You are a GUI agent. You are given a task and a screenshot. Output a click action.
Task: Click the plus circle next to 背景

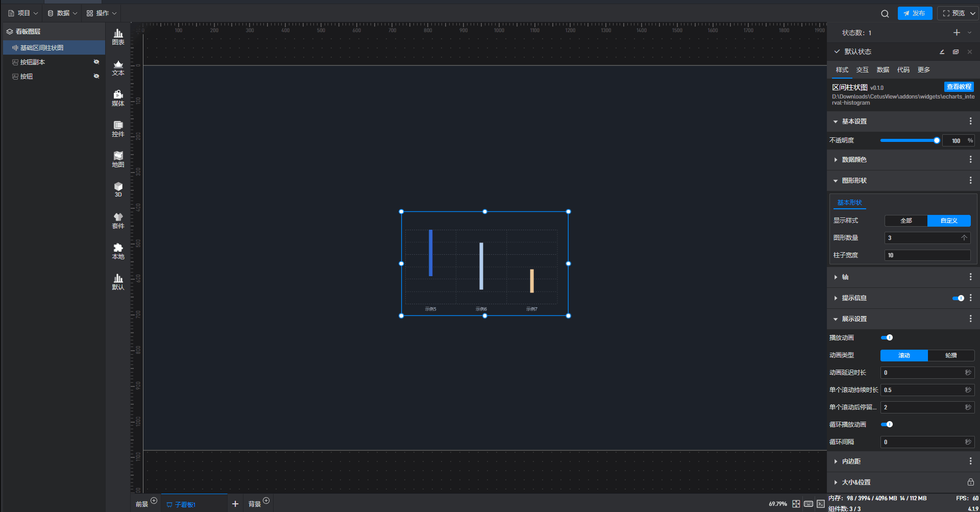pos(266,500)
